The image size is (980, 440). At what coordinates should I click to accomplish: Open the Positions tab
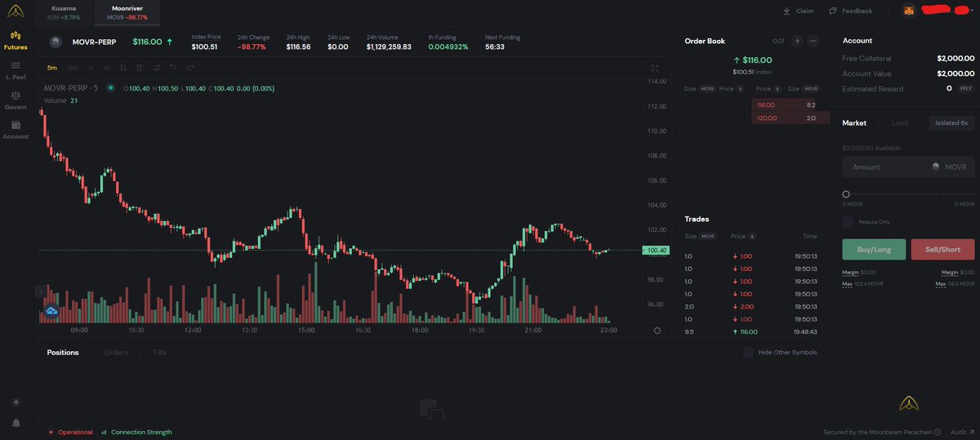click(x=63, y=352)
